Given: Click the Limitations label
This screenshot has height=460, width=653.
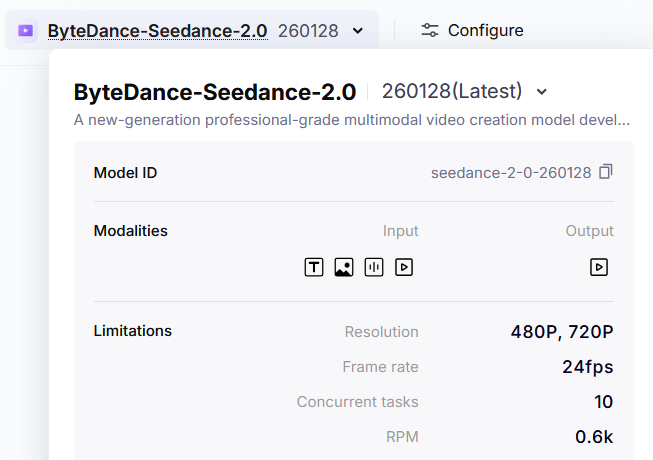Looking at the screenshot, I should pos(133,331).
